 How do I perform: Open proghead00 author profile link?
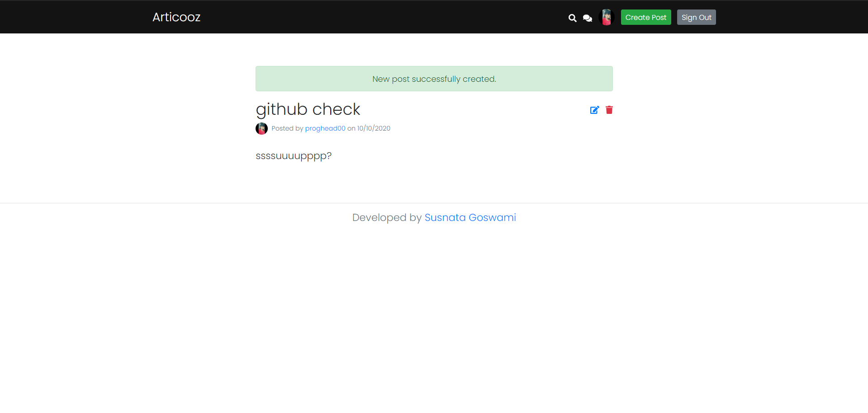[325, 128]
